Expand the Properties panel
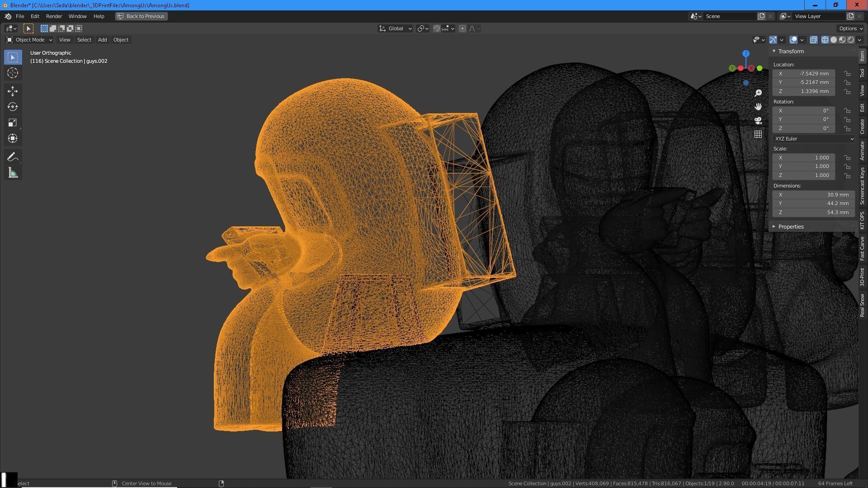Viewport: 868px width, 488px height. pos(791,227)
